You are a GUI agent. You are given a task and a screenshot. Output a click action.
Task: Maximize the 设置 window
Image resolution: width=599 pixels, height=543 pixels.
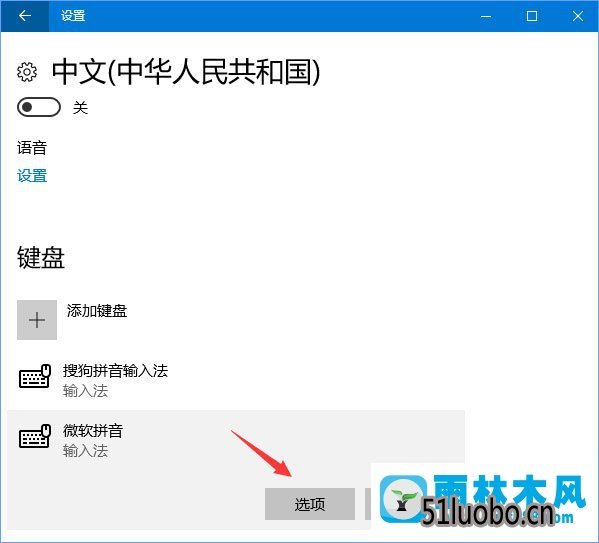click(x=532, y=16)
